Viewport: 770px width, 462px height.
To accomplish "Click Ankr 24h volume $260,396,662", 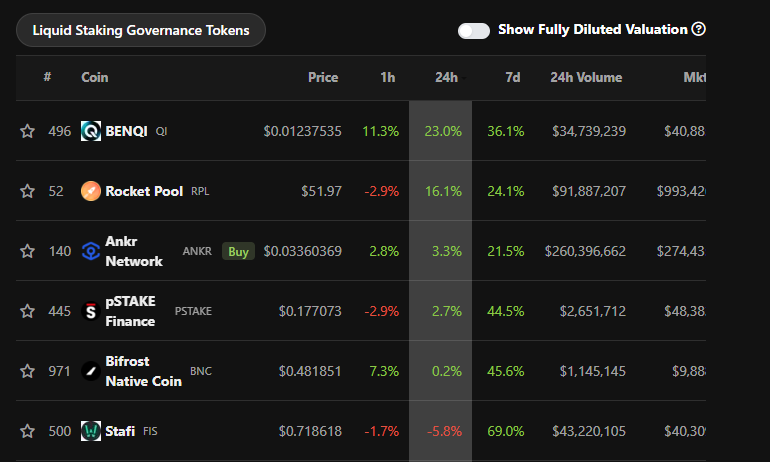I will tap(585, 251).
